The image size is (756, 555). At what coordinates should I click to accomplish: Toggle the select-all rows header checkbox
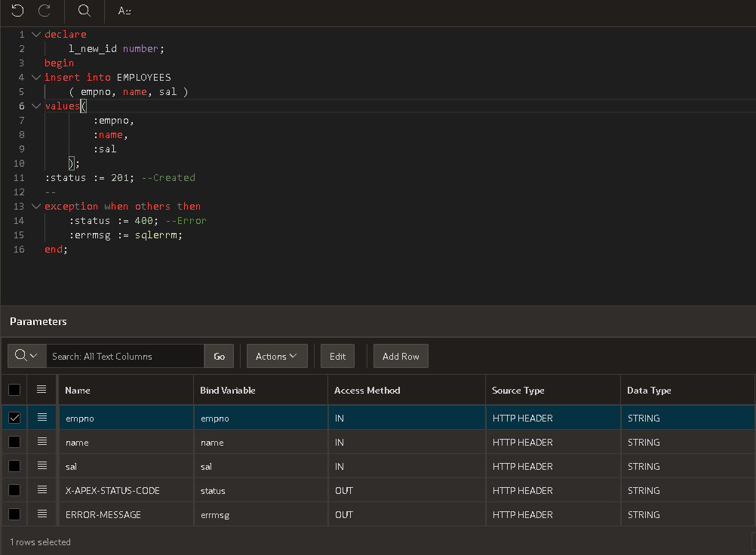[14, 390]
